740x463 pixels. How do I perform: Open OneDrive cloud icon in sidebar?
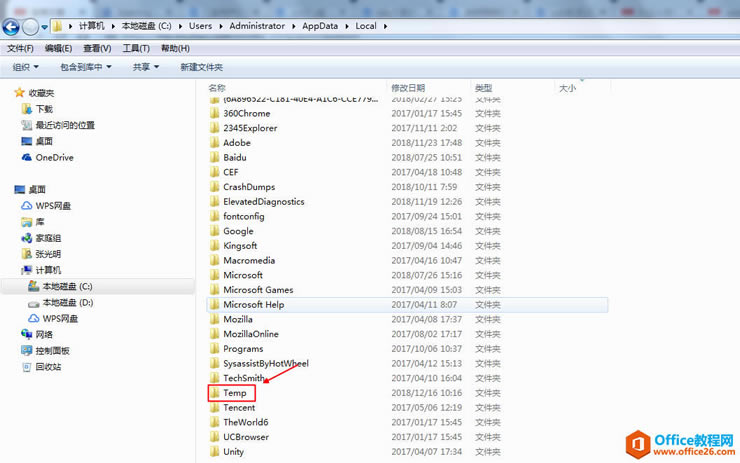tap(26, 157)
